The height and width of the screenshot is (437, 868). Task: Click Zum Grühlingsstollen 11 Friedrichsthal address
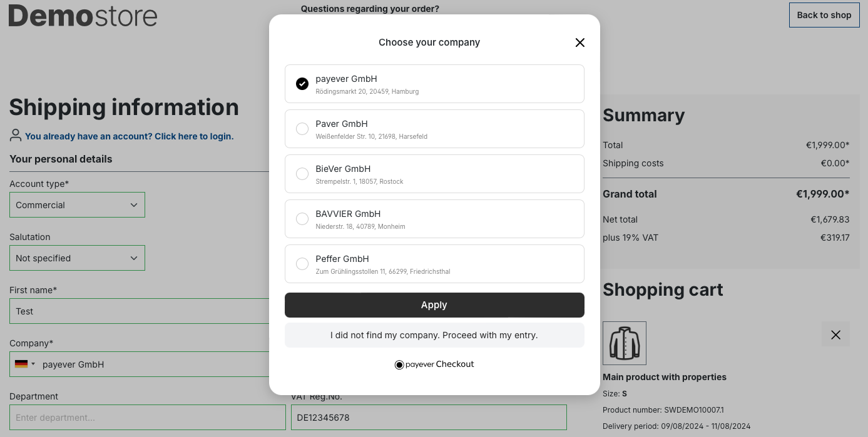point(383,271)
